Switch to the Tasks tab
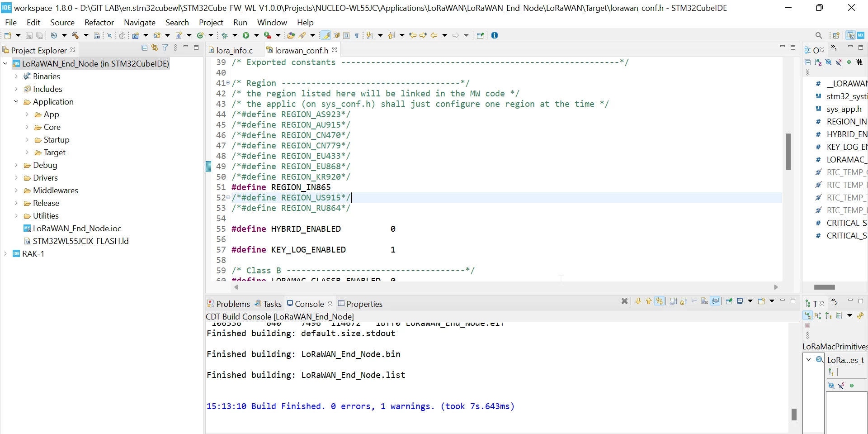The image size is (868, 434). tap(268, 304)
